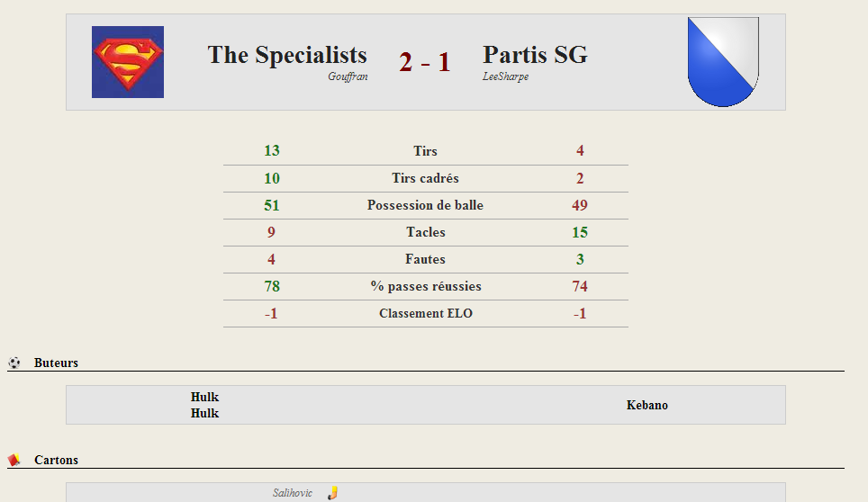Click the red card icon beside Cartons
This screenshot has width=868, height=502.
pyautogui.click(x=14, y=460)
